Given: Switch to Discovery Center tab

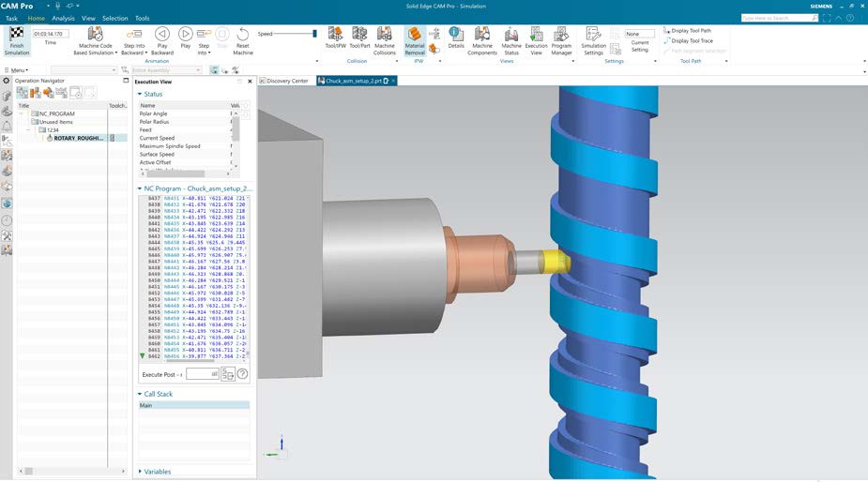Looking at the screenshot, I should (283, 81).
